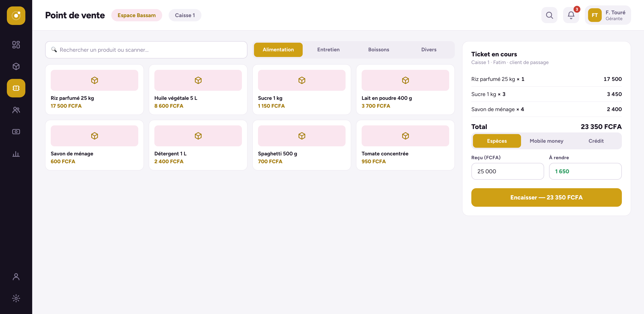Click the Détergent 1 L product image
Viewport: 644px width, 314px height.
click(198, 136)
